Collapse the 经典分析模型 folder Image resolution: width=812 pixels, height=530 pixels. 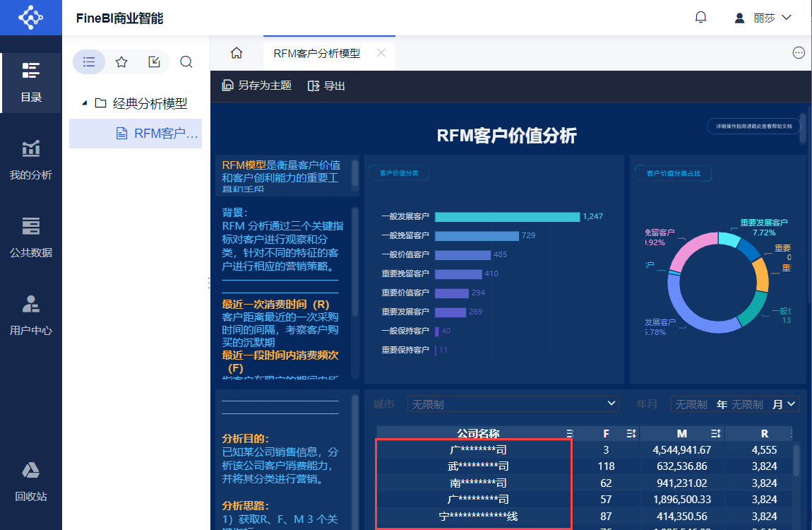(85, 104)
